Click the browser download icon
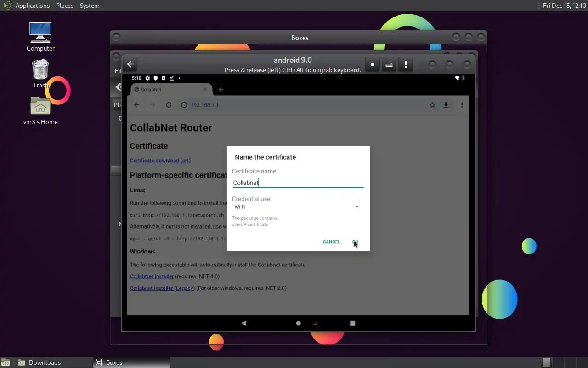The height and width of the screenshot is (368, 588). pyautogui.click(x=446, y=105)
